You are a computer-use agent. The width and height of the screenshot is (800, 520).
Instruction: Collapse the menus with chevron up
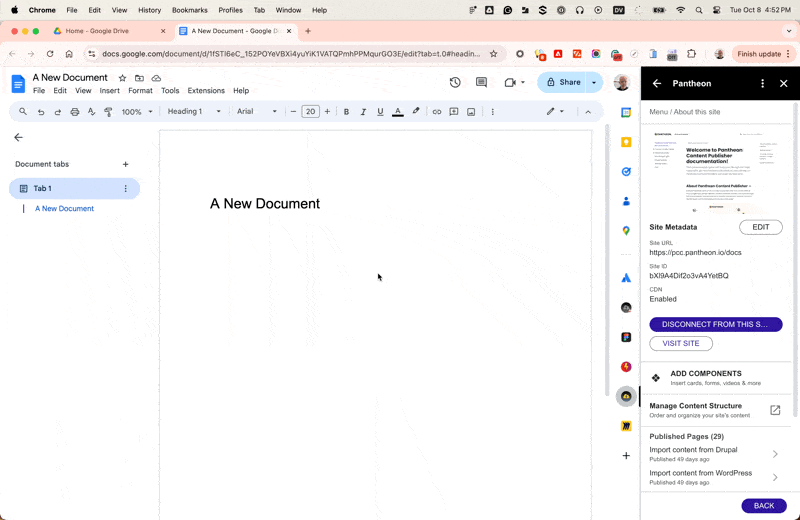588,112
